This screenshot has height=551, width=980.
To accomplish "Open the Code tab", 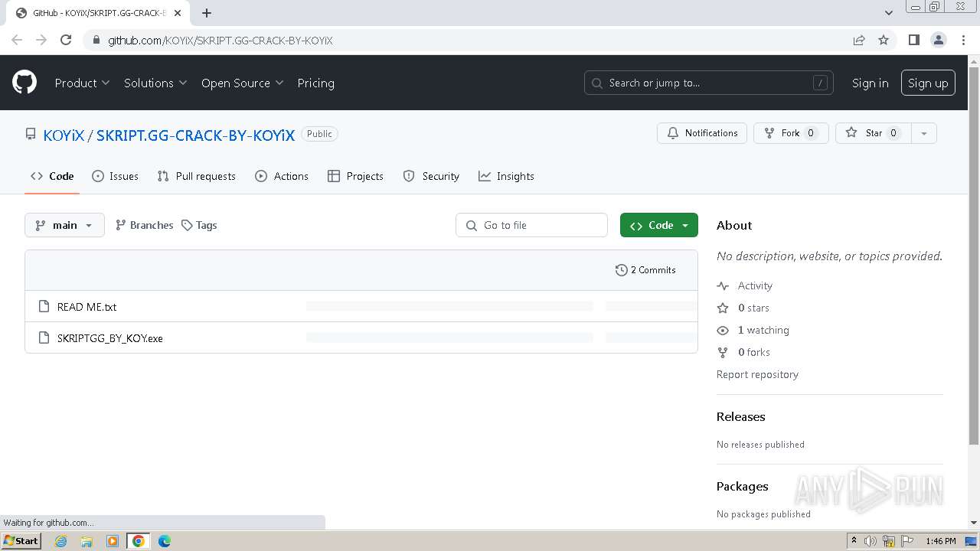I will (x=52, y=176).
